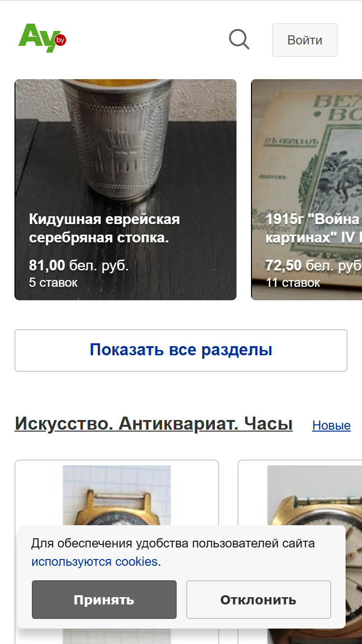Click the Ay.by logo

(42, 38)
